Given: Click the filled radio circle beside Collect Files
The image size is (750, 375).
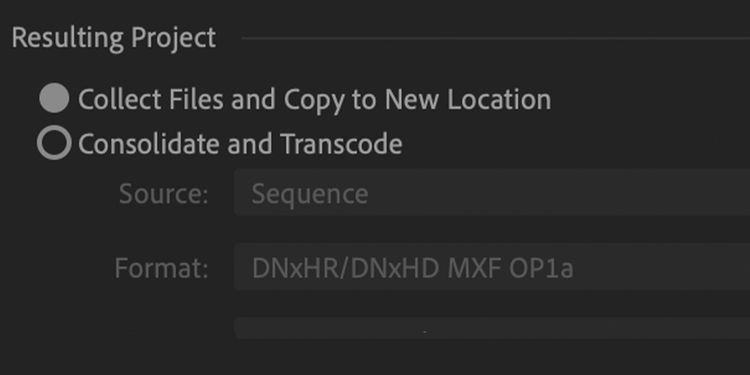Looking at the screenshot, I should tap(54, 99).
